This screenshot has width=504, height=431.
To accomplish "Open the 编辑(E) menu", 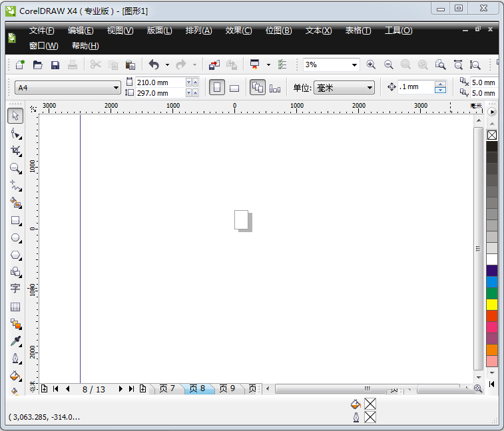I will pos(81,31).
